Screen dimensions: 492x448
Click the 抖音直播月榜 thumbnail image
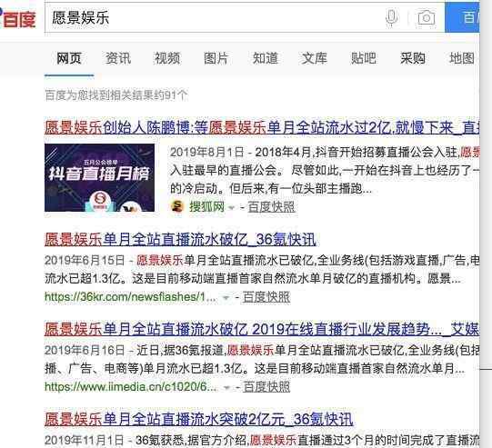(x=99, y=178)
